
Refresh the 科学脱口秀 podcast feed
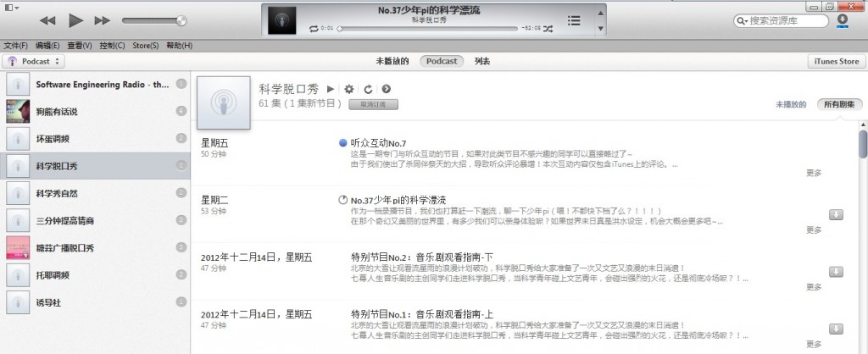pos(368,89)
